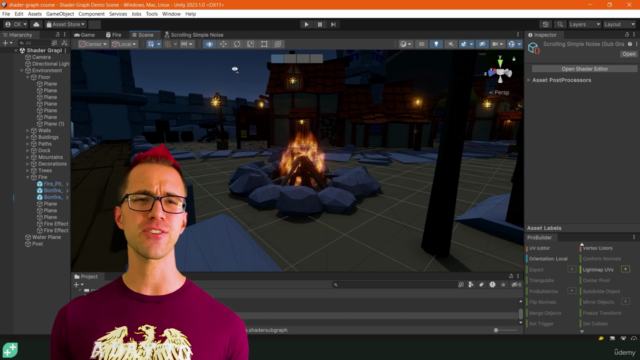Image resolution: width=640 pixels, height=360 pixels.
Task: Toggle Gizmos in Scene view
Action: [511, 44]
